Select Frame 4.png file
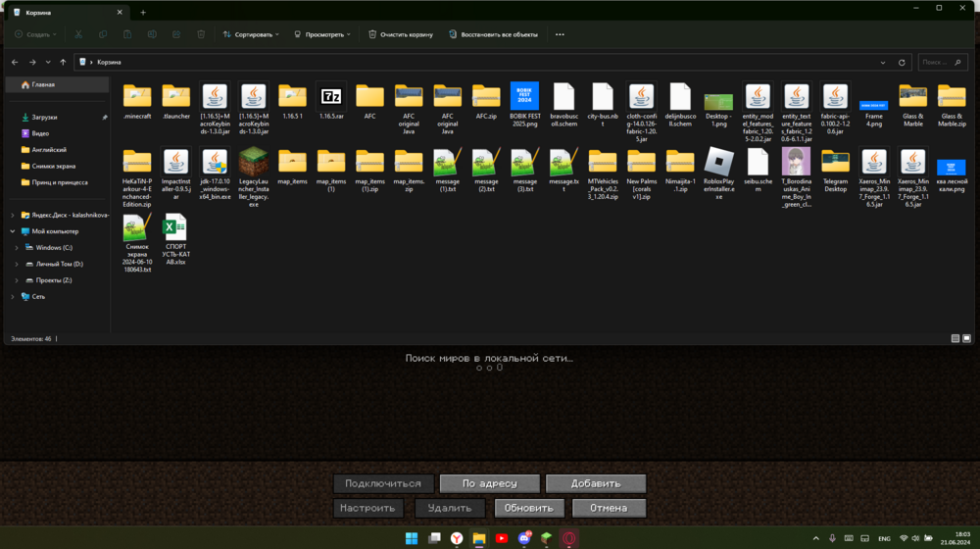The height and width of the screenshot is (549, 980). tap(874, 113)
